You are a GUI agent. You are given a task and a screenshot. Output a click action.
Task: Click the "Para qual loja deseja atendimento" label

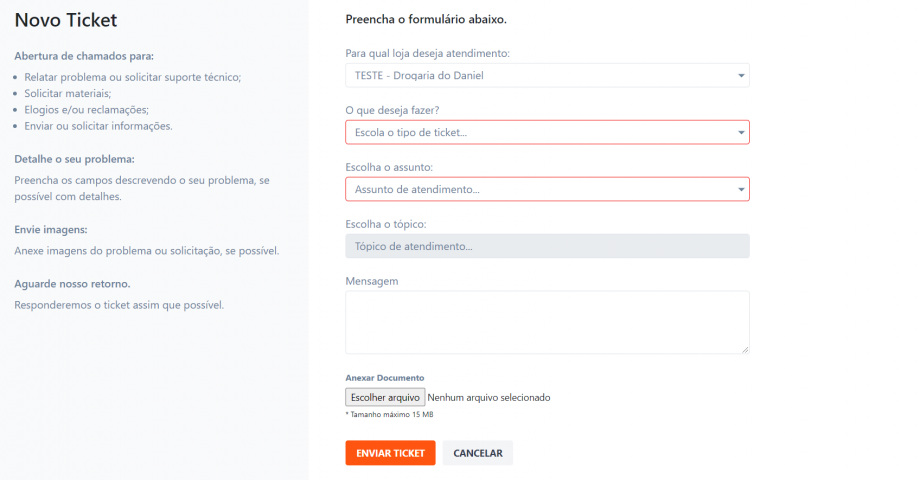(427, 52)
